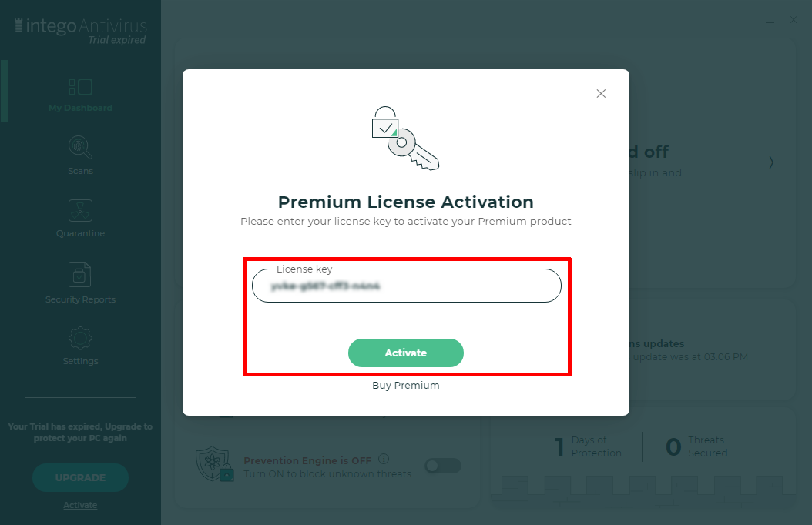Click the key and lock illustration
The image size is (812, 525).
[x=405, y=139]
